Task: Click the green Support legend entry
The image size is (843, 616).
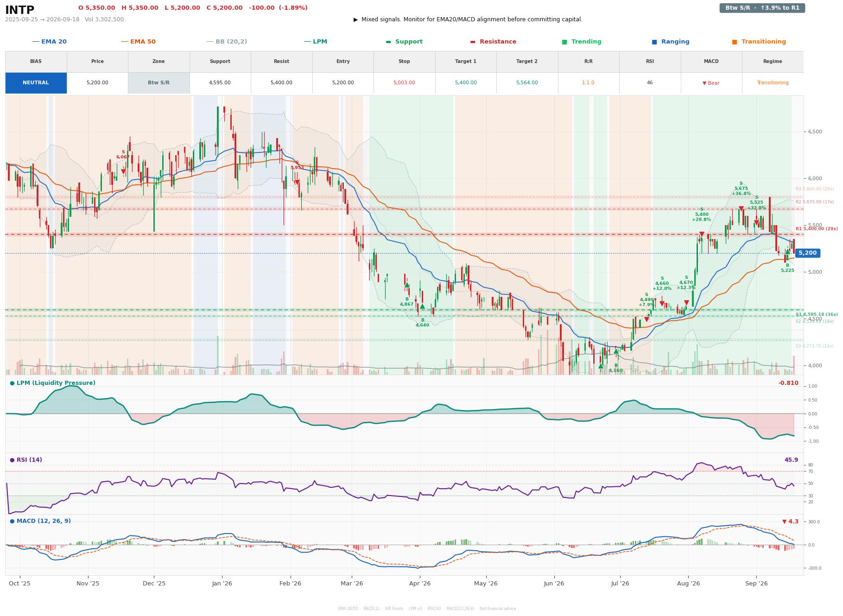Action: tap(404, 42)
